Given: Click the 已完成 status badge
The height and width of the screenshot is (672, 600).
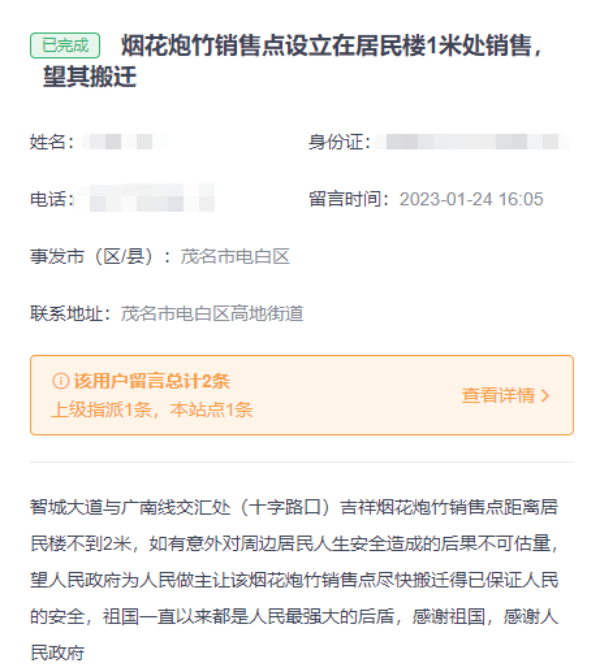Looking at the screenshot, I should point(65,45).
